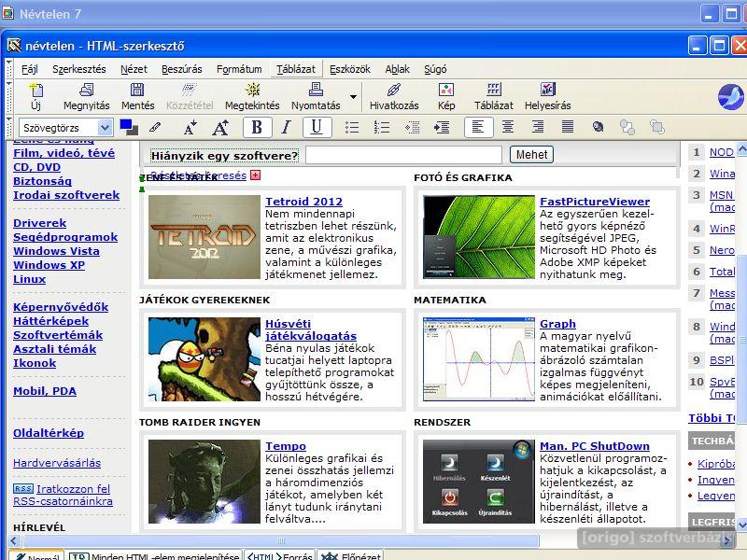The height and width of the screenshot is (560, 747).
Task: Click into the software search field
Action: (403, 155)
